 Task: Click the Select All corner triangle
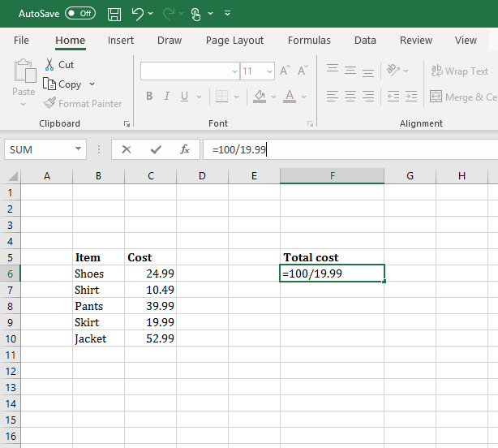12,176
